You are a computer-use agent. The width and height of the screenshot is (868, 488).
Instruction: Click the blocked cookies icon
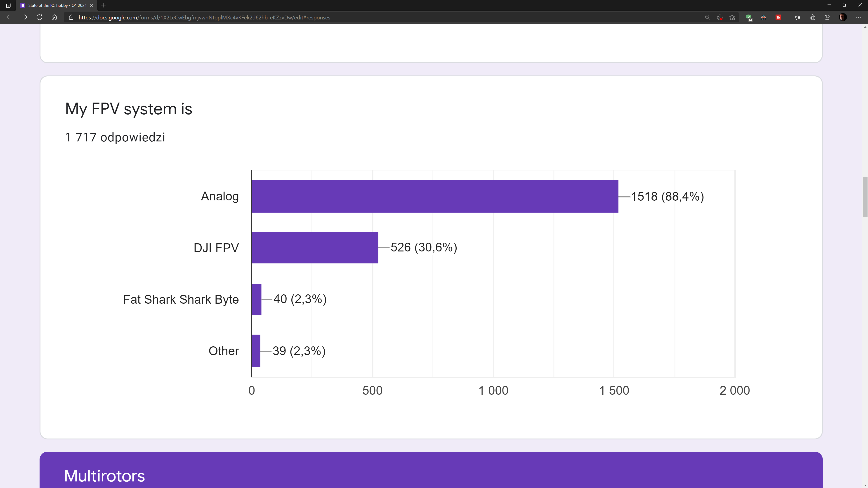720,18
